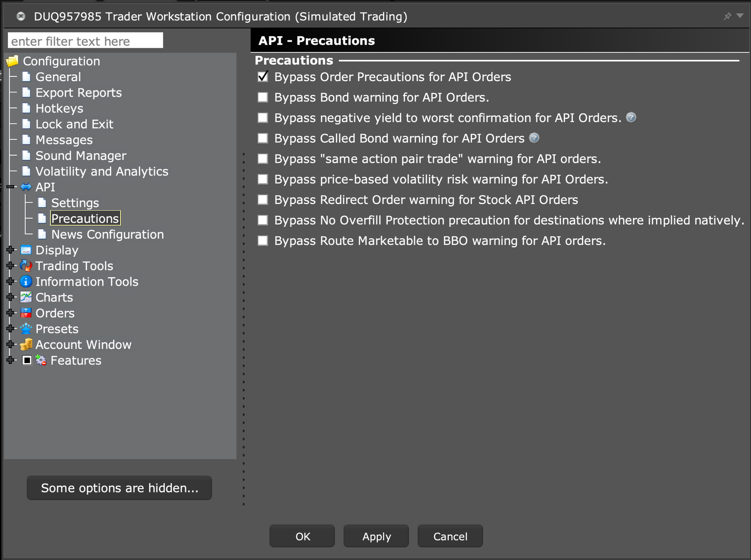Viewport: 751px width, 560px height.
Task: Click the Presets icon
Action: (x=26, y=328)
